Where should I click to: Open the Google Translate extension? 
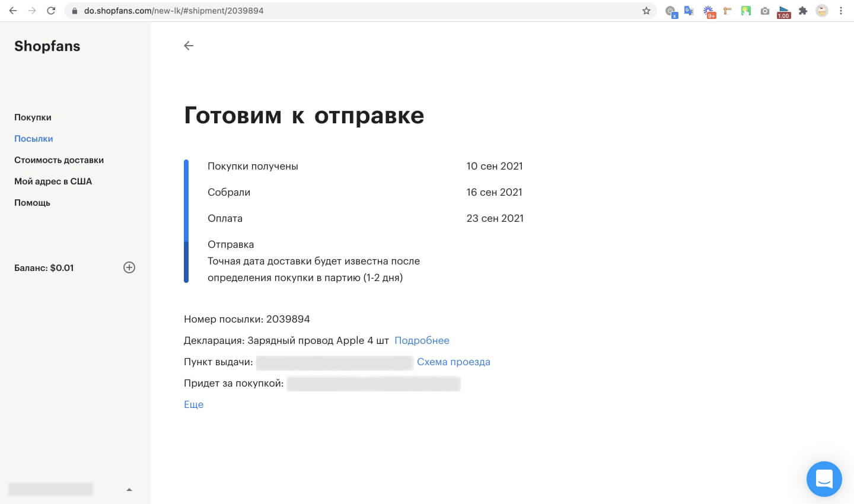(x=689, y=11)
